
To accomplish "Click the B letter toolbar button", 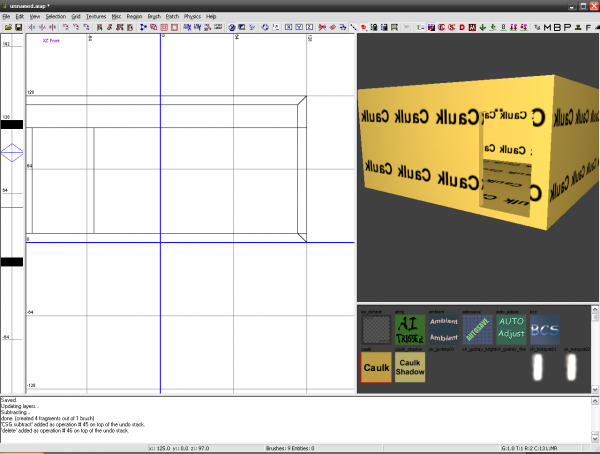I will tap(558, 27).
